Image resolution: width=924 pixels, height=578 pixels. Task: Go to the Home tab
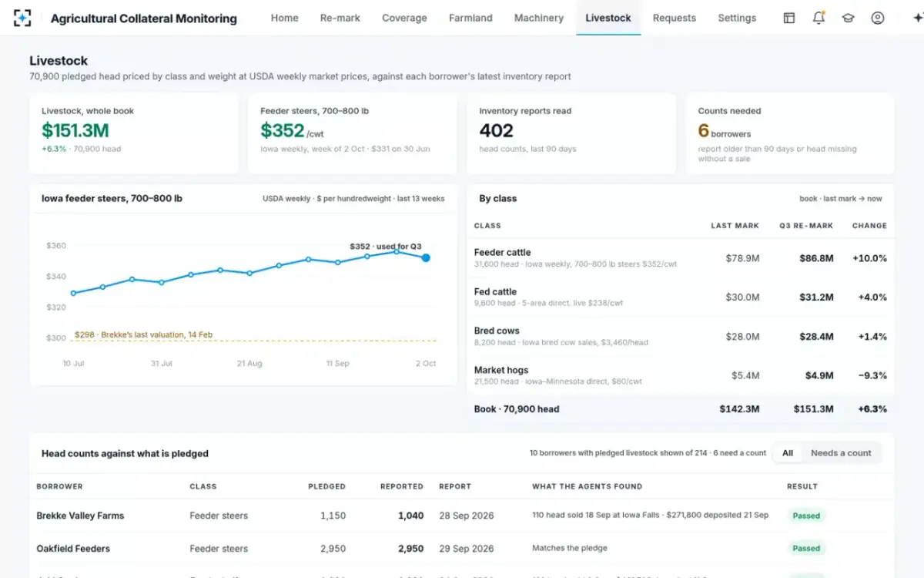click(284, 18)
